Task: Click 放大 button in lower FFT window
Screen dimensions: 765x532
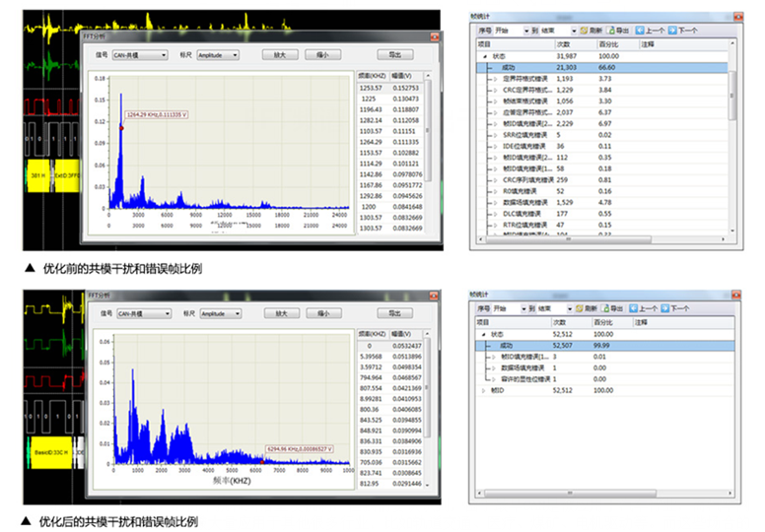Action: (x=282, y=313)
